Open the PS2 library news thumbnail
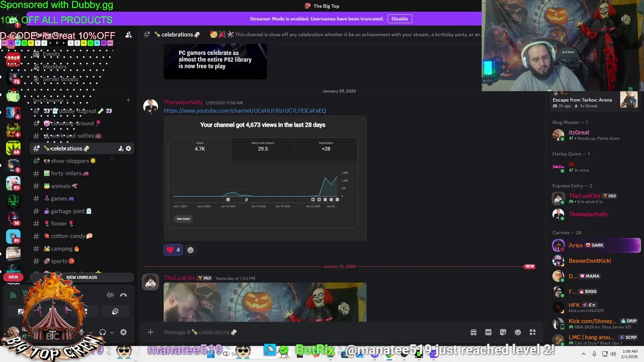 215,62
